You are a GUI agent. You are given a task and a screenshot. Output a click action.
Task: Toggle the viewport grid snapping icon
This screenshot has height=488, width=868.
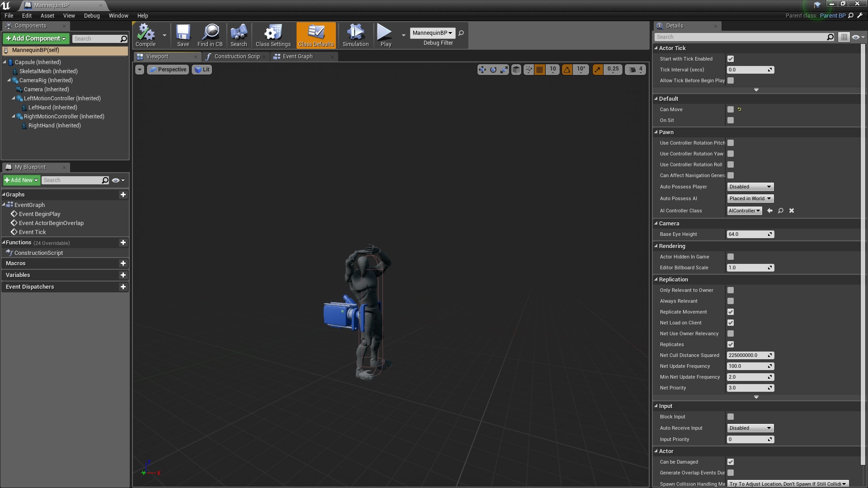point(539,69)
